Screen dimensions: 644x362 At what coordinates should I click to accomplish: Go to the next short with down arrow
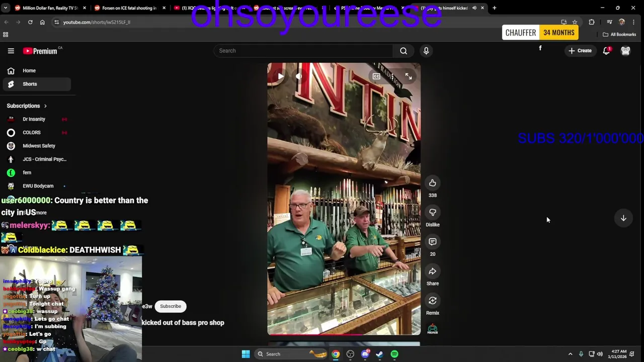point(623,218)
